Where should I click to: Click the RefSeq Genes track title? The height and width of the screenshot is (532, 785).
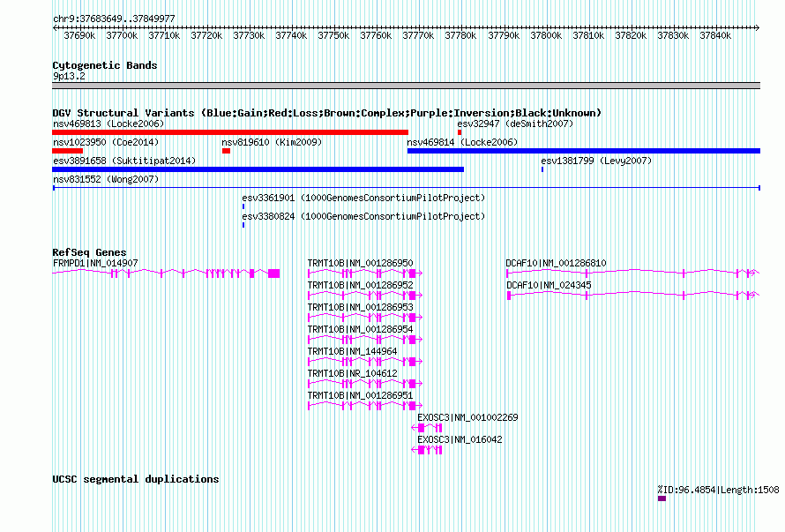[89, 252]
